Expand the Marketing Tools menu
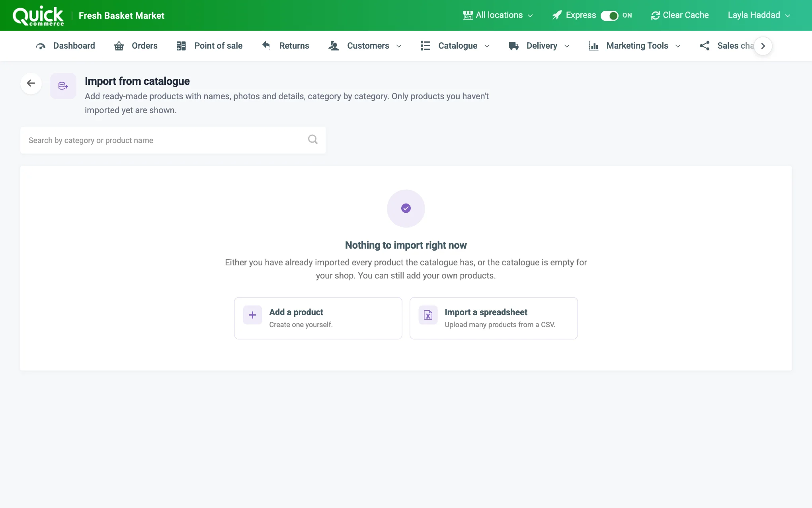Screen dimensions: 812x508 [634, 46]
